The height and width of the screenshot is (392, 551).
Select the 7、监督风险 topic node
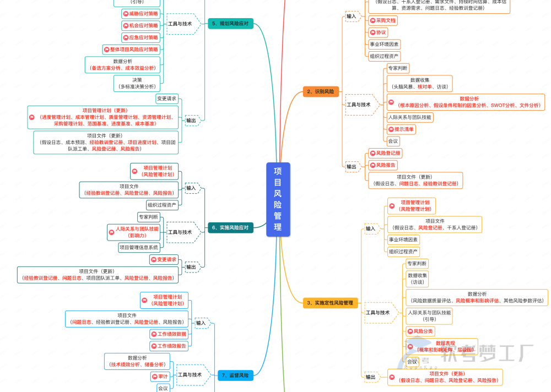click(236, 375)
